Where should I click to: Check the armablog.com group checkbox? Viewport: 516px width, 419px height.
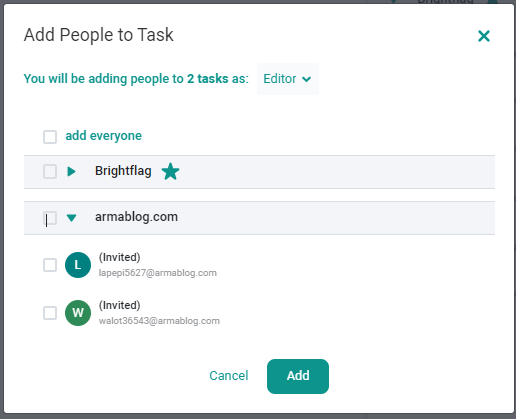50,218
